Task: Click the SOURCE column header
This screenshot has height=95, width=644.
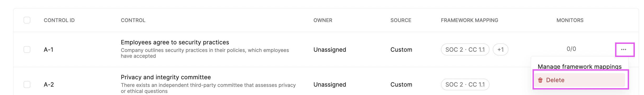Action: 401,20
